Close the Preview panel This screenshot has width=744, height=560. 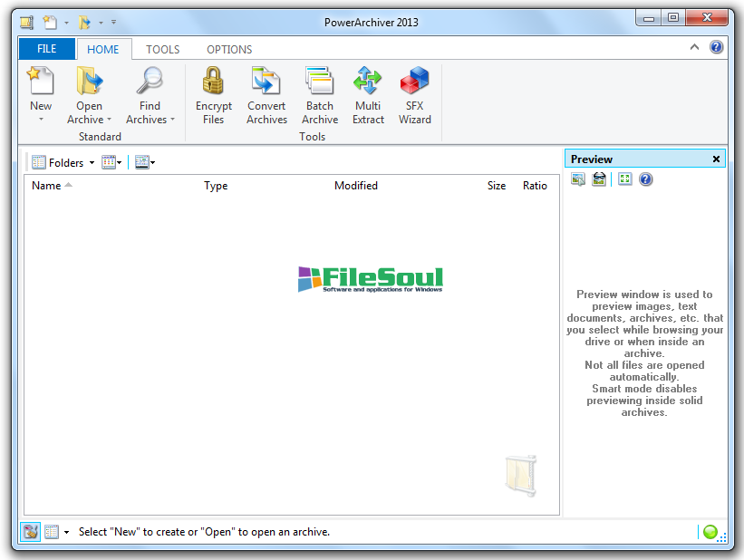(x=716, y=159)
